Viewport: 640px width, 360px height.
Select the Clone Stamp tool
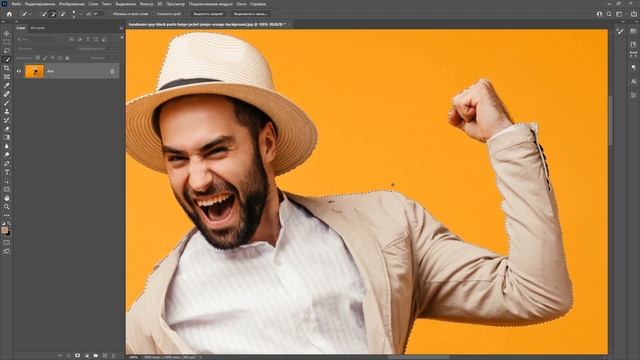pos(7,111)
